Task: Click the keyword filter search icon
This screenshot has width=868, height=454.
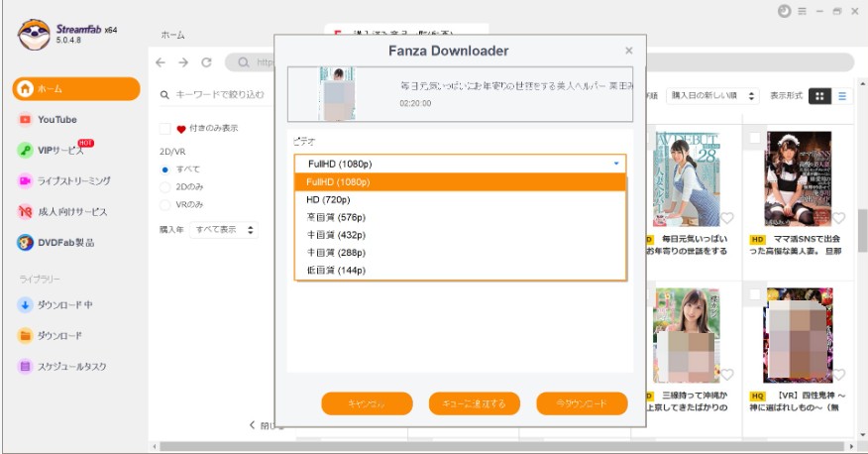Action: [164, 95]
